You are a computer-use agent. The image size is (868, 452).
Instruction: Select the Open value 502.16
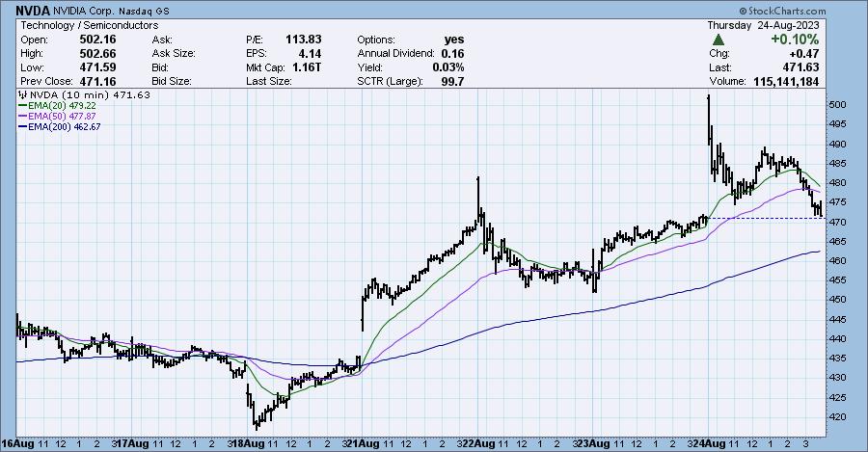pos(98,40)
